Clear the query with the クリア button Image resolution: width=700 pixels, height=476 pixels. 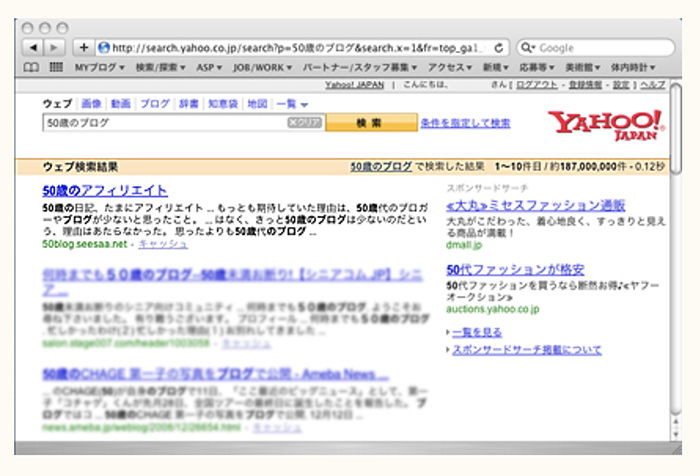(304, 122)
